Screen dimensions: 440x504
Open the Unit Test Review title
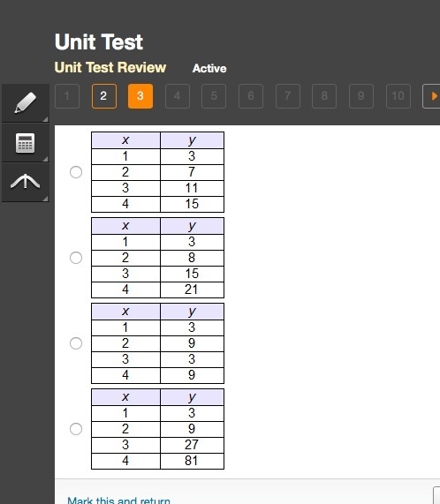click(110, 67)
